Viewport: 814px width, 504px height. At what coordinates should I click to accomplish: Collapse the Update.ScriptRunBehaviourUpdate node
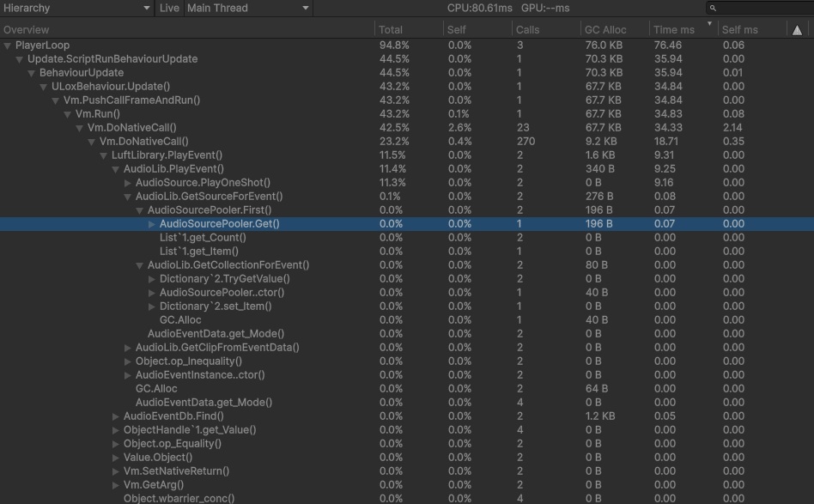[x=19, y=58]
